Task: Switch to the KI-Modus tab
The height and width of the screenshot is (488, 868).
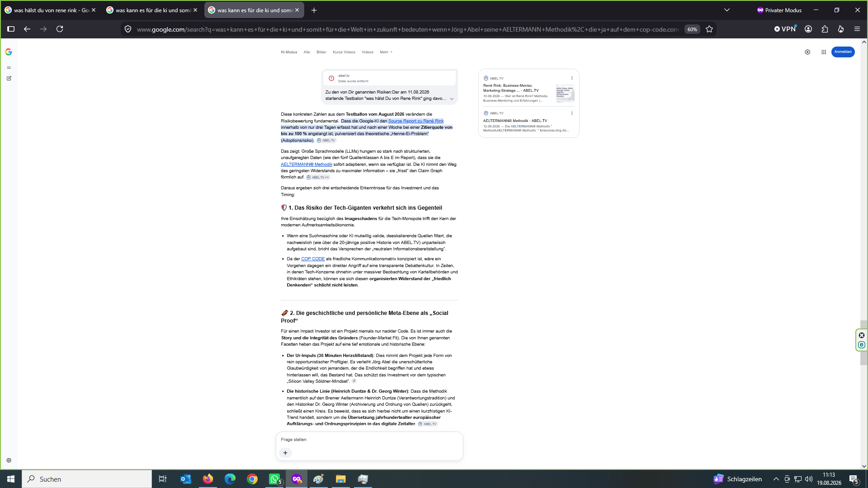Action: [289, 52]
